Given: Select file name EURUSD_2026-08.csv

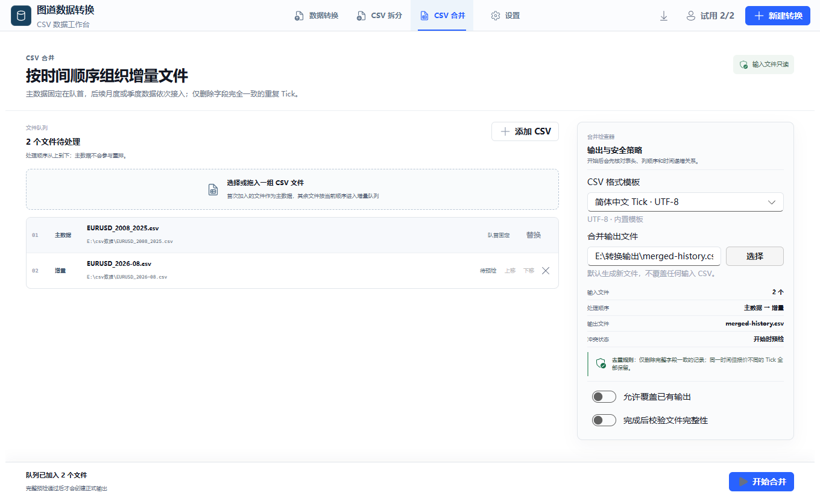Looking at the screenshot, I should pos(119,264).
